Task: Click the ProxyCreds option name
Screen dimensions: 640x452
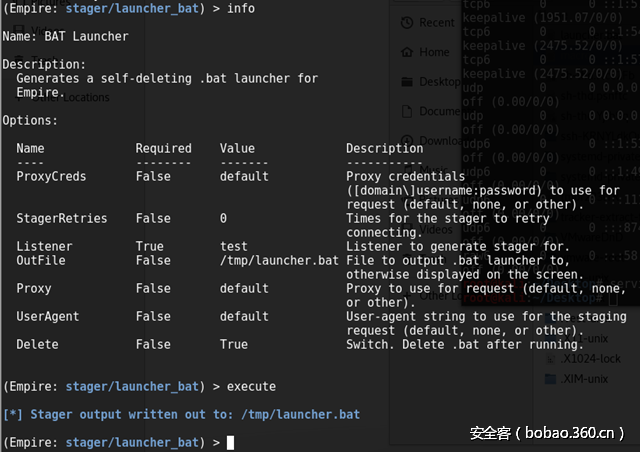Action: pyautogui.click(x=51, y=177)
